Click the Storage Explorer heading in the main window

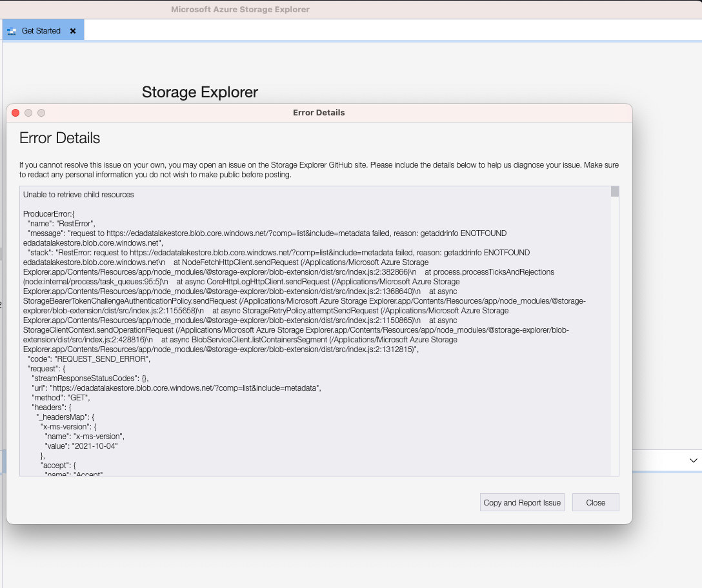coord(199,92)
